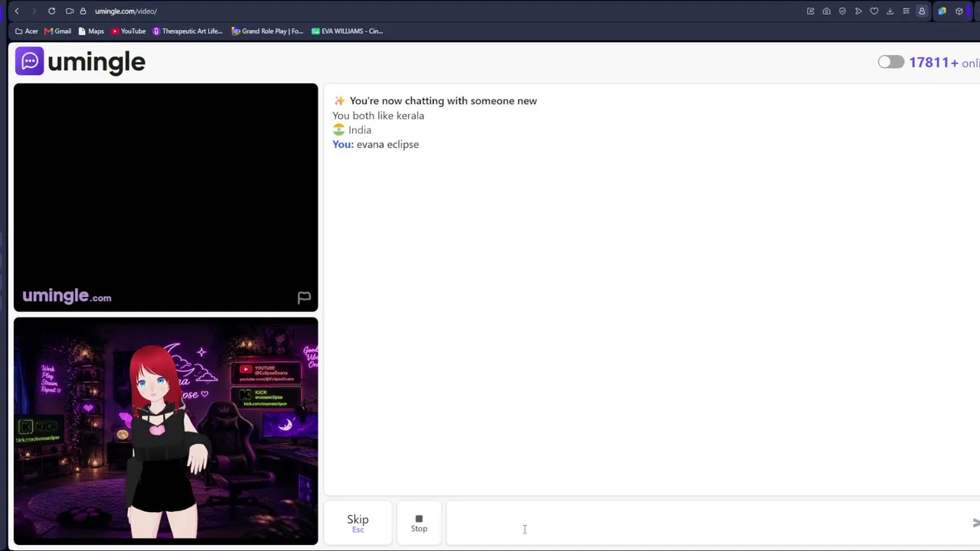
Task: Open the browser profile account icon
Action: click(922, 11)
